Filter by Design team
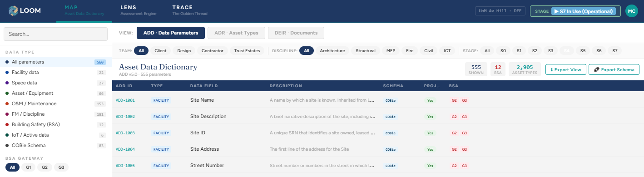 pos(184,51)
